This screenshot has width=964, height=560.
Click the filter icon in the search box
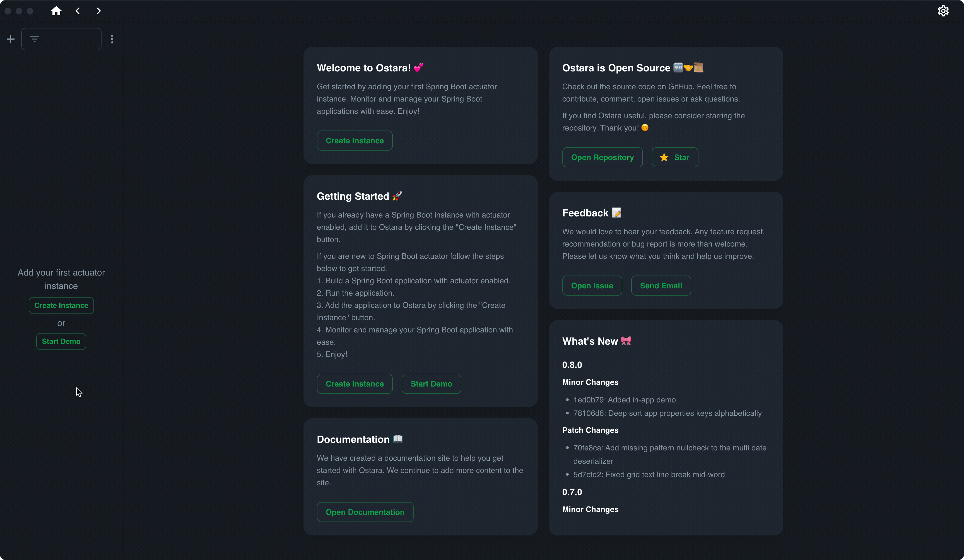pyautogui.click(x=34, y=39)
